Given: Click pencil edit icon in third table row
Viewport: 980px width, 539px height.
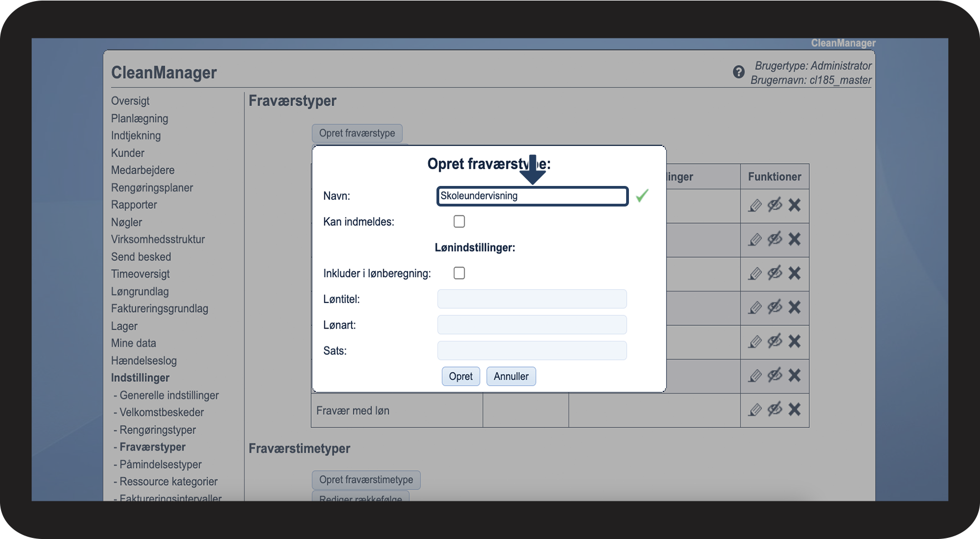Looking at the screenshot, I should coord(755,274).
